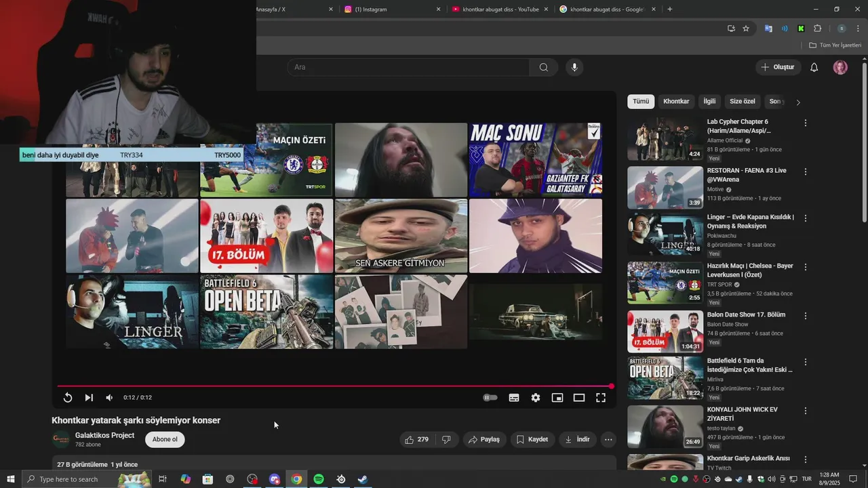Viewport: 868px width, 488px height.
Task: Save video with Kaydet button
Action: (532, 439)
